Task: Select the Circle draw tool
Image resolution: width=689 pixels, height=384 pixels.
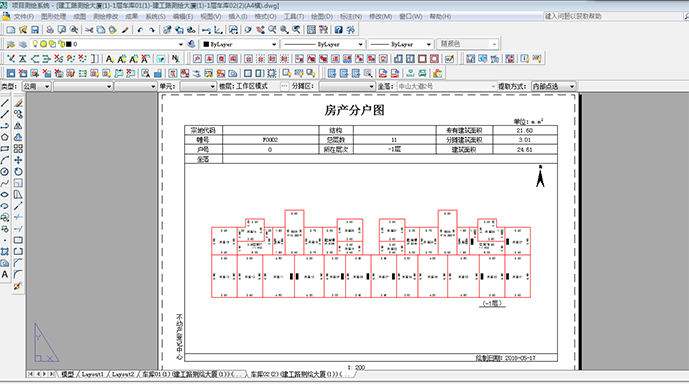Action: (x=5, y=172)
